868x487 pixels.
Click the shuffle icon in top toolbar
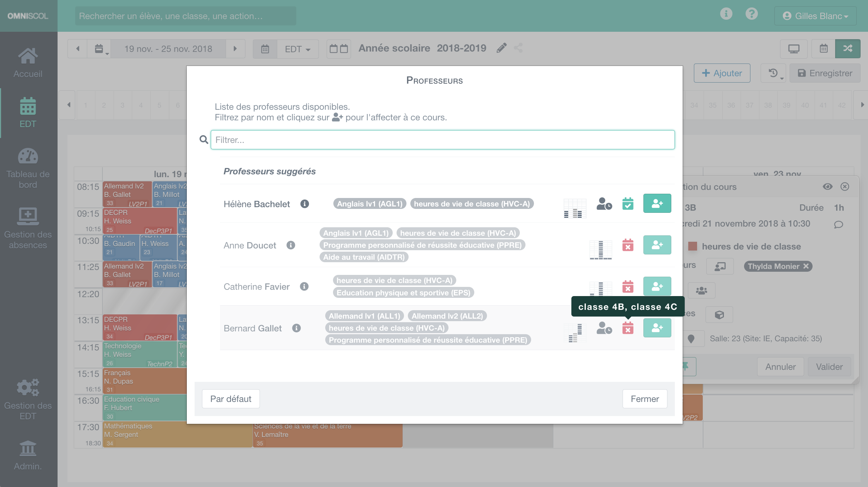click(848, 49)
